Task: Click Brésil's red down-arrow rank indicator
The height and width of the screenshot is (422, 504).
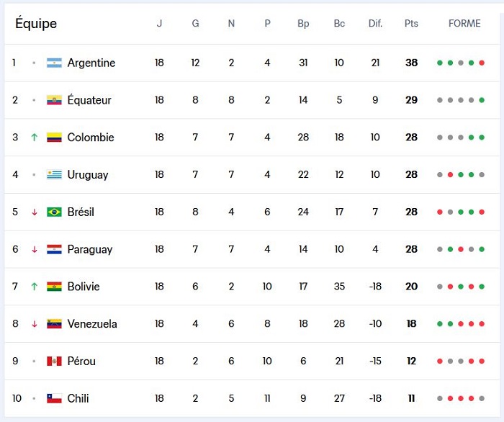Action: coord(34,212)
